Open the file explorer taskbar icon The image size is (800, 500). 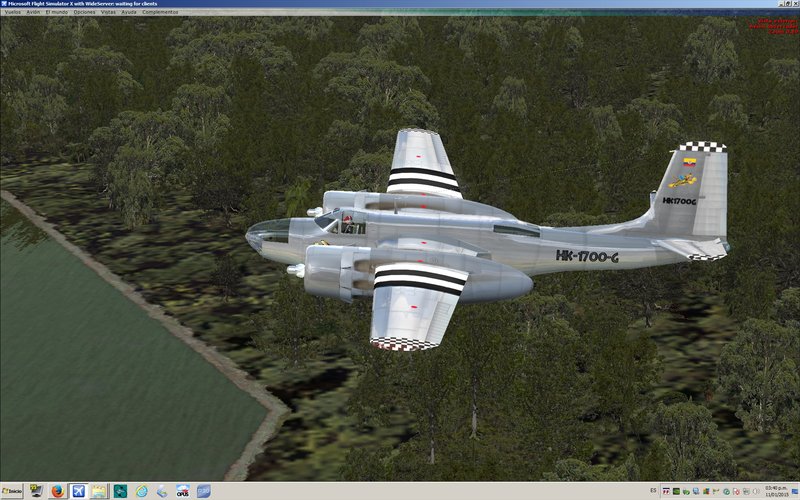(x=99, y=491)
